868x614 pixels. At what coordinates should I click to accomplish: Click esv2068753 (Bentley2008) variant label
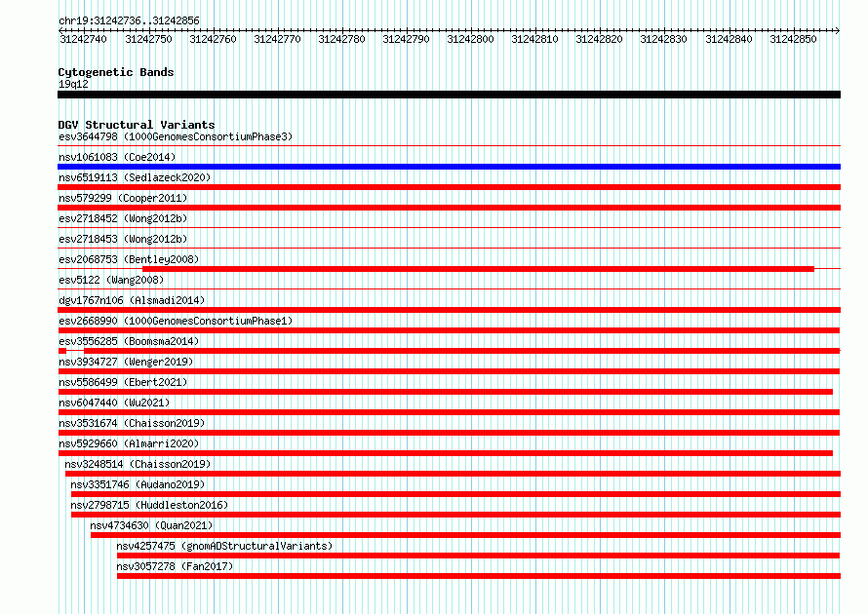pos(129,259)
